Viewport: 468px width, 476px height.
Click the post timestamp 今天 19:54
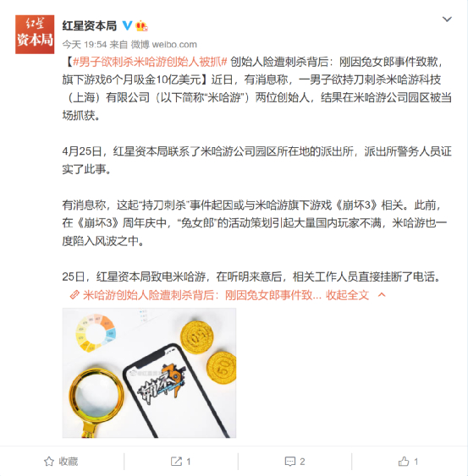click(x=85, y=45)
